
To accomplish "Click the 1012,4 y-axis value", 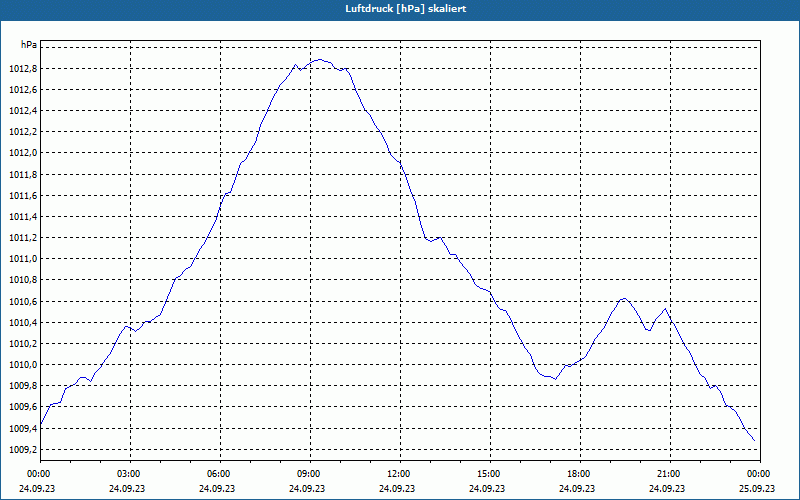I will (x=23, y=111).
